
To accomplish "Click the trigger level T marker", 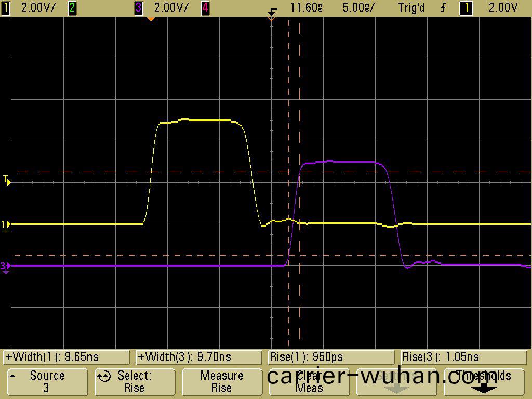I will tap(6, 180).
